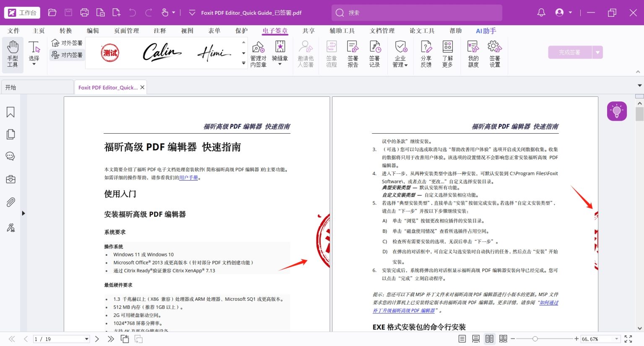The width and height of the screenshot is (644, 346).
Task: Close the Foxit PDF Editor_Quick tab
Action: pyautogui.click(x=143, y=88)
